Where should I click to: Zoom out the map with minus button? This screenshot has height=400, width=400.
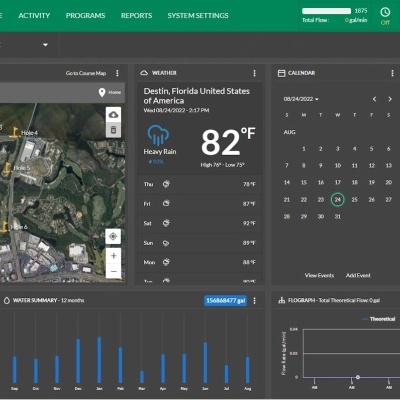(x=113, y=271)
